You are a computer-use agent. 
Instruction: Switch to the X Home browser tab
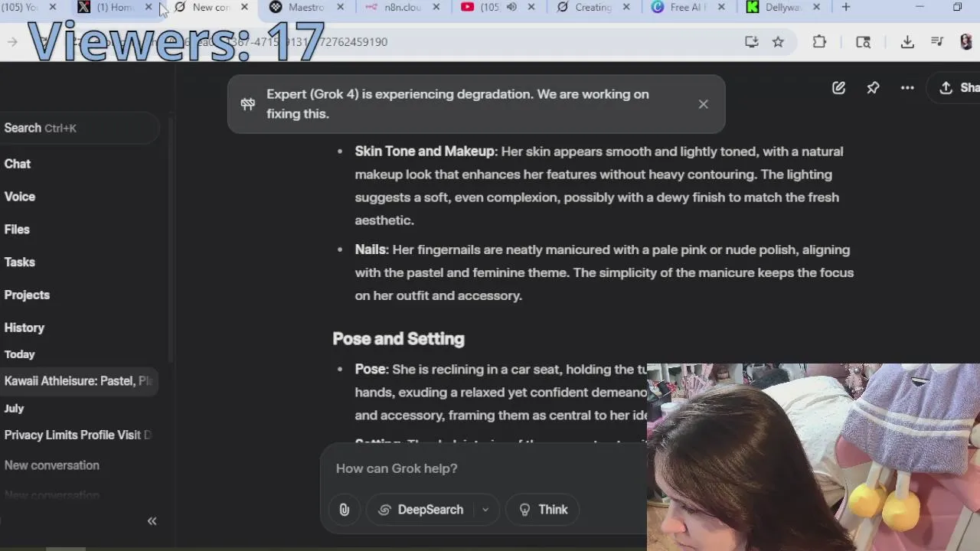[x=113, y=7]
